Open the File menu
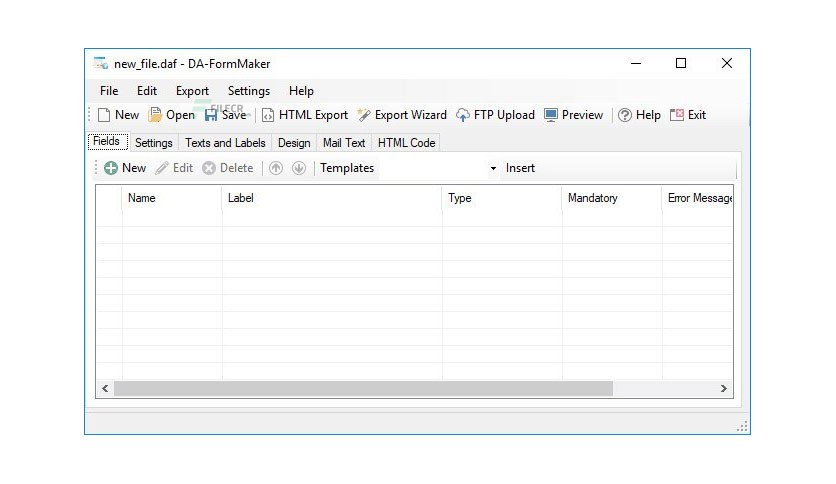 109,91
